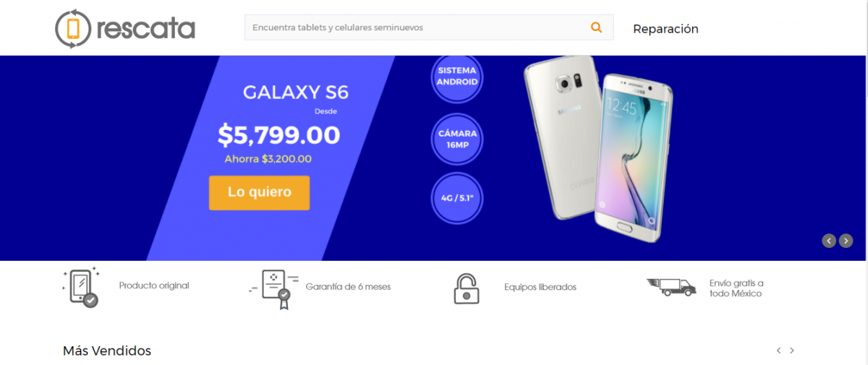The width and height of the screenshot is (868, 365).
Task: Click the Lo quiero button
Action: coord(259,192)
